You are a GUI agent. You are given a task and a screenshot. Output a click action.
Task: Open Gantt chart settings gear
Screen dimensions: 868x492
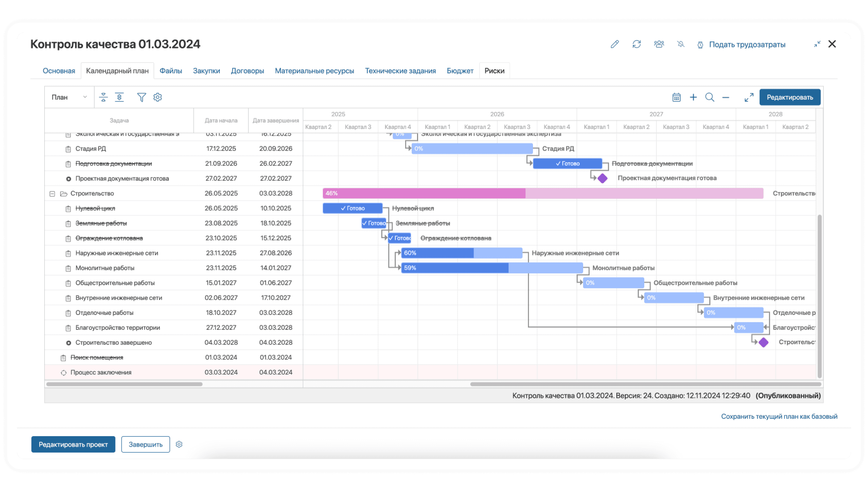(x=158, y=97)
